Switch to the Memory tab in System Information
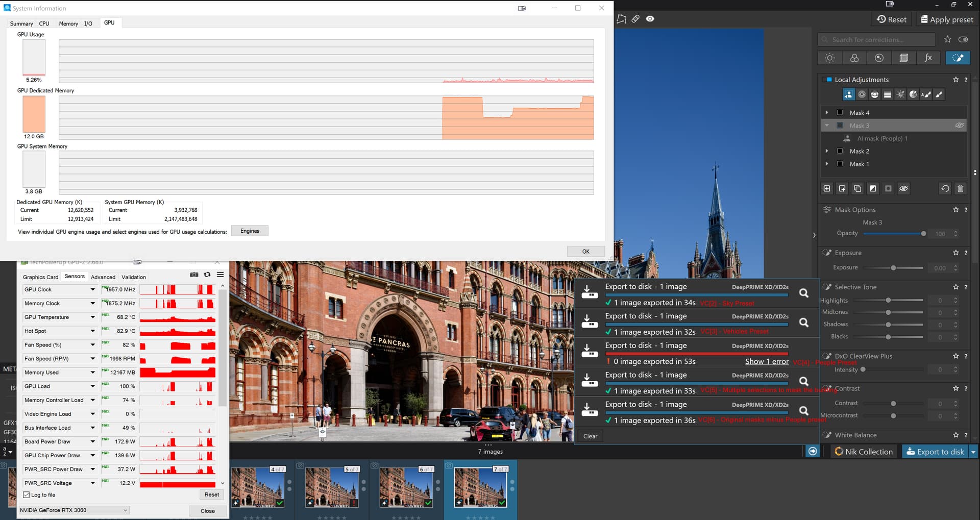Viewport: 980px width, 520px height. [x=68, y=23]
